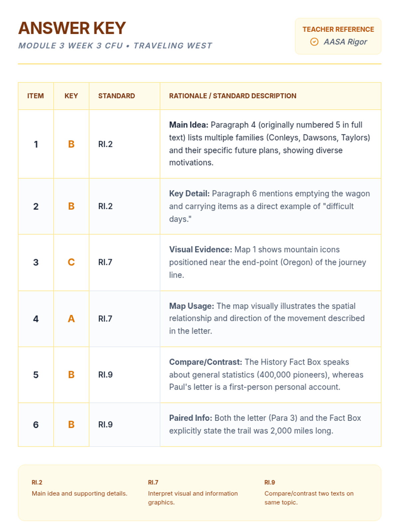This screenshot has width=399, height=532.
Task: Click the RI.2 legend heading in footer
Action: point(37,482)
